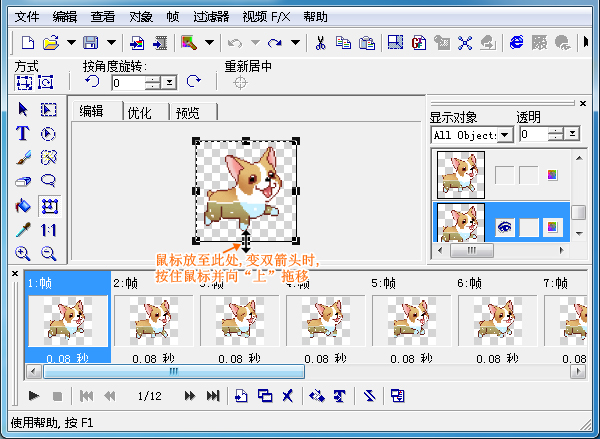Expand the Open file dropdown arrow
Image resolution: width=600 pixels, height=439 pixels.
coord(71,42)
